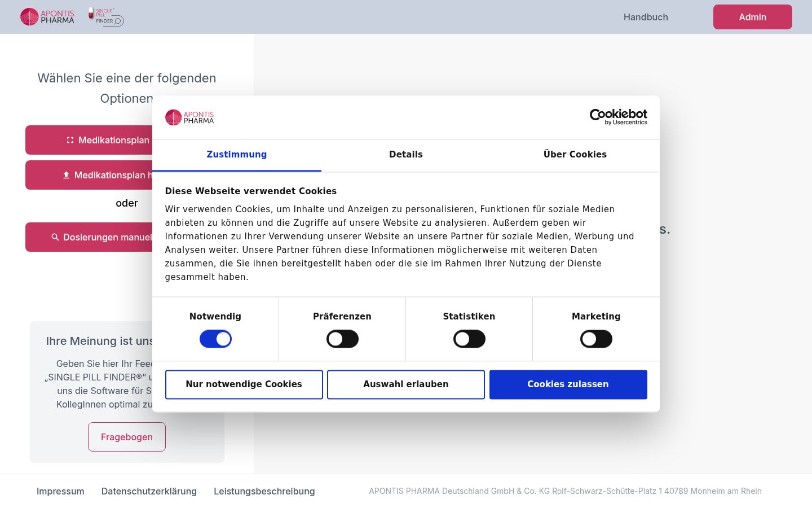812x508 pixels.
Task: Click Auswahl erlauben button
Action: 406,384
